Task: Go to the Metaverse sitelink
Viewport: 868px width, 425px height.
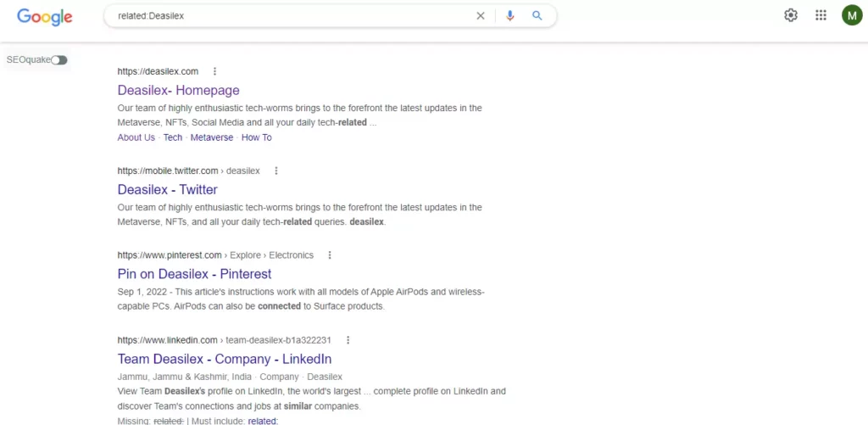Action: pyautogui.click(x=212, y=137)
